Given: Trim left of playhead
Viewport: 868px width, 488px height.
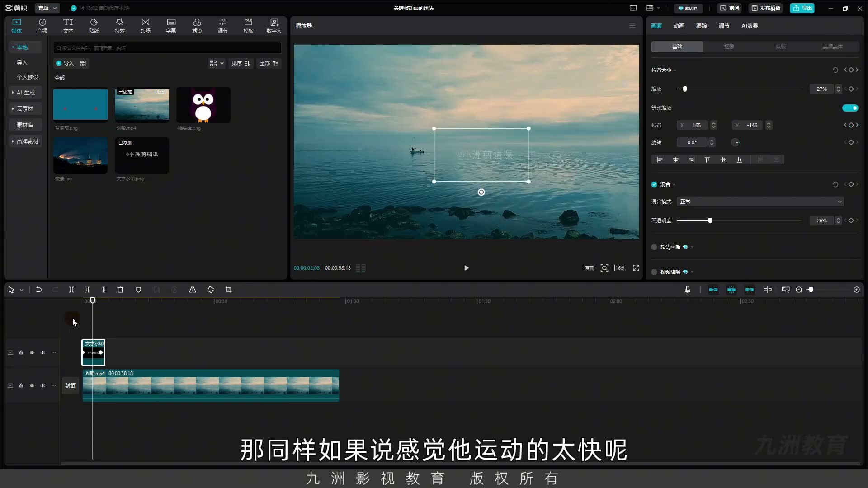Looking at the screenshot, I should (x=88, y=290).
